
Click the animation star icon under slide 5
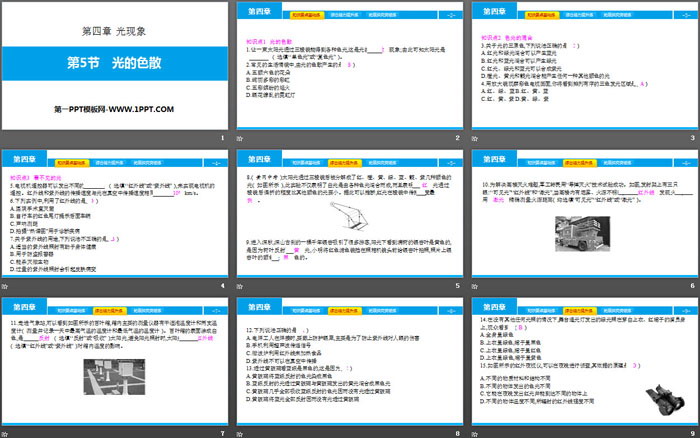pyautogui.click(x=240, y=286)
